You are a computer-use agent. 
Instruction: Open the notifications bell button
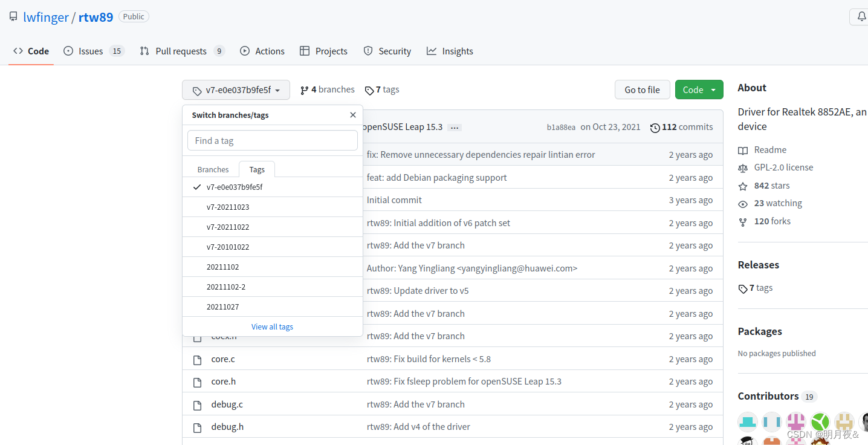[x=860, y=16]
